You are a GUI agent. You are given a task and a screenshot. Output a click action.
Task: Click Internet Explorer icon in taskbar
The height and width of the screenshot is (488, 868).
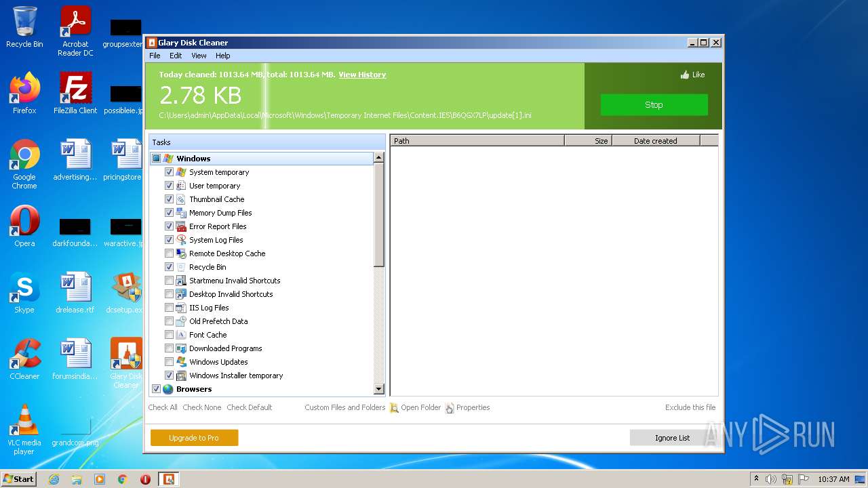click(x=54, y=479)
